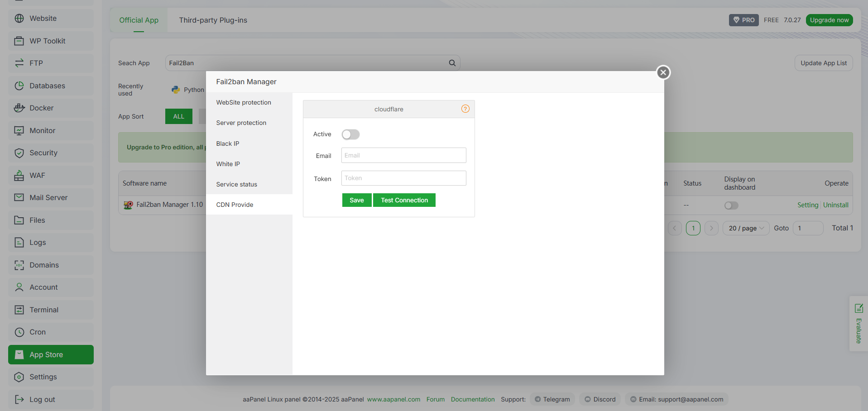Click the Save button
Viewport: 868px width, 411px height.
pos(357,200)
